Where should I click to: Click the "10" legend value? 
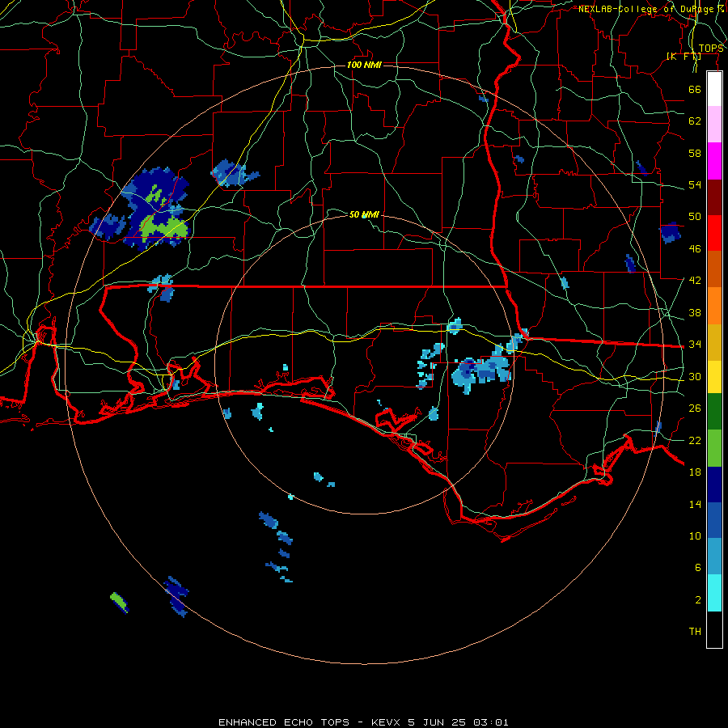coord(695,535)
